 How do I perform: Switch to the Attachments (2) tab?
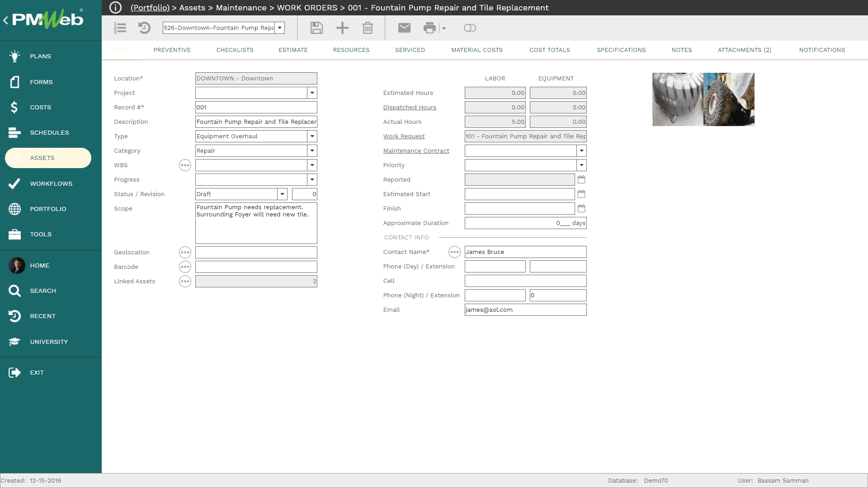pos(745,50)
